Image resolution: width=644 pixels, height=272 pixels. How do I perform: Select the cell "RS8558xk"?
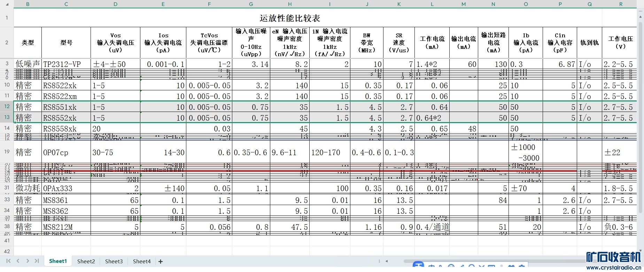(66, 129)
